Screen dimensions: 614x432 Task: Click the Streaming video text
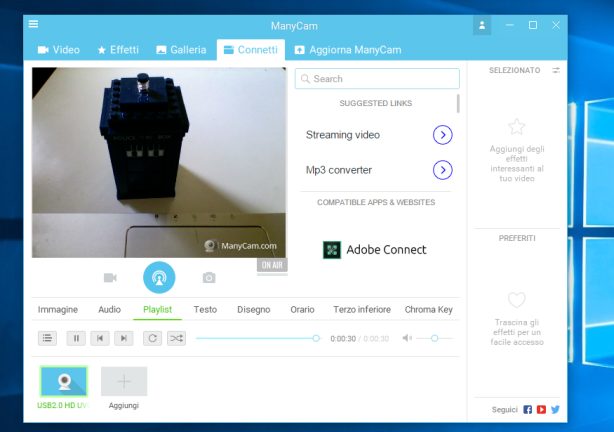pos(343,135)
